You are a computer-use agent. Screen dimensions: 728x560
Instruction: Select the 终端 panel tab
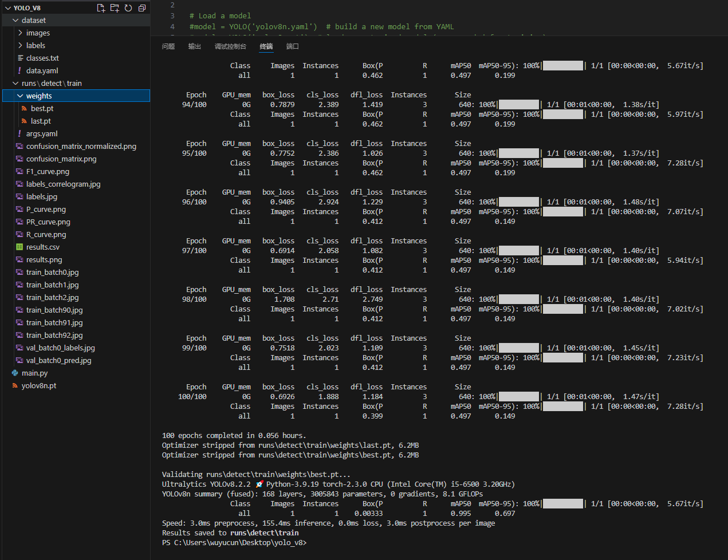(266, 46)
